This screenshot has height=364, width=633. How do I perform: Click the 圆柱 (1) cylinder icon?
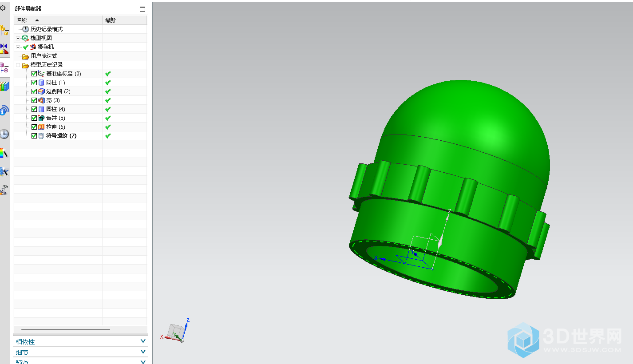pos(41,83)
